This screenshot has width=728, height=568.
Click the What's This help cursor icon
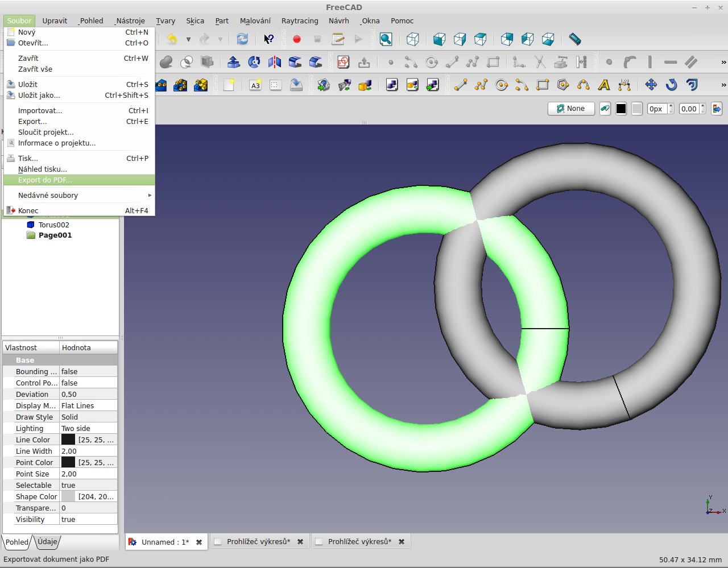tap(268, 39)
